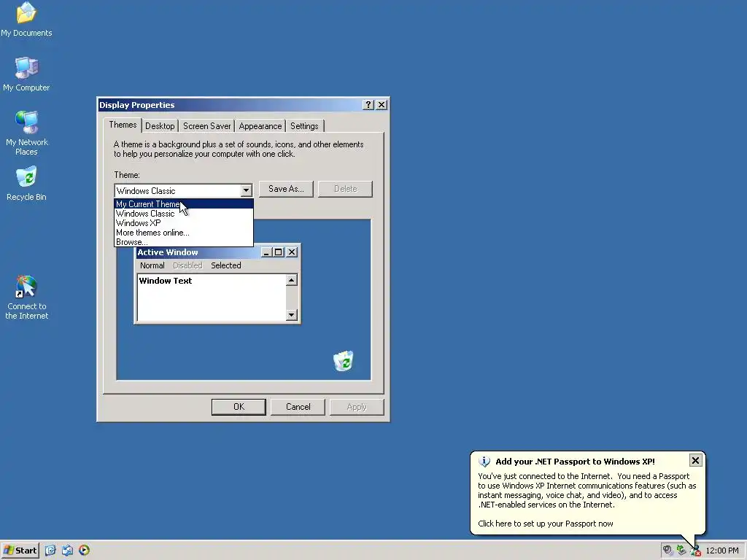
Task: Click the Normal menu in the preview window
Action: 152,265
